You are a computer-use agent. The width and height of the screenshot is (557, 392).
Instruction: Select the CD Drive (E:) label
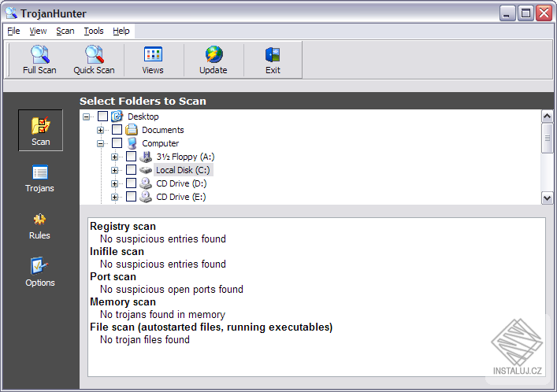(181, 197)
